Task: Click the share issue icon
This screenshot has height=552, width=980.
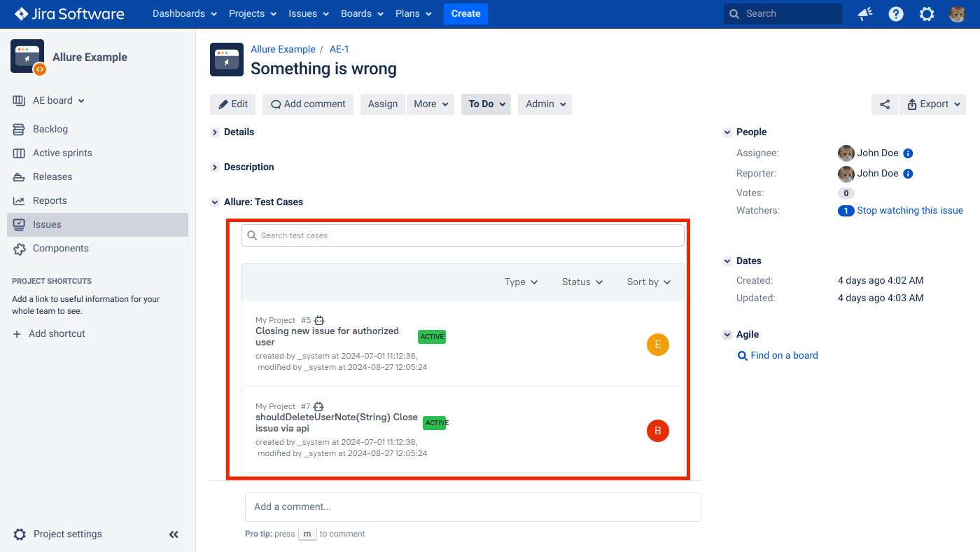Action: pos(885,104)
